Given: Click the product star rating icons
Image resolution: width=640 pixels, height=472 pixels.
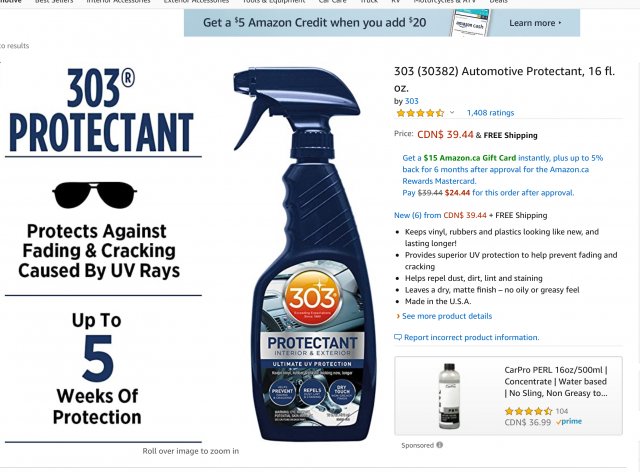Looking at the screenshot, I should [x=420, y=113].
